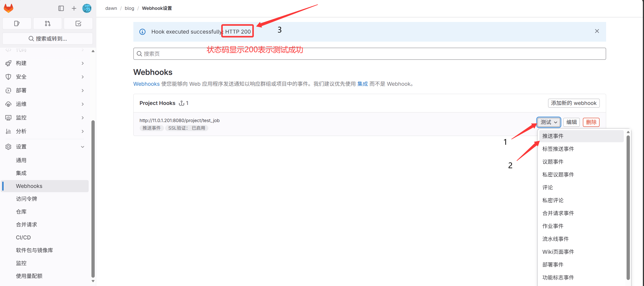644x286 pixels.
Task: Expand the 构建 section chevron
Action: tap(83, 63)
